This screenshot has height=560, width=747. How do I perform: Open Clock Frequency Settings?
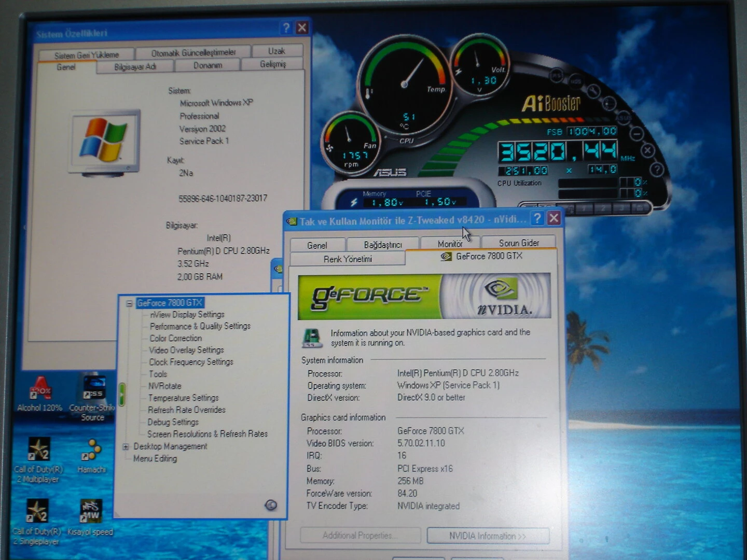[x=191, y=362]
